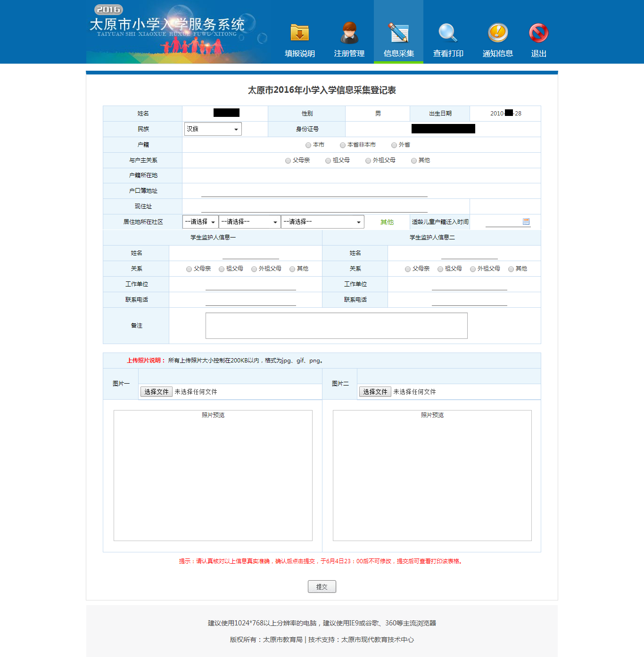The image size is (644, 657).
Task: Open the third 请选择 community selector
Action: click(322, 222)
